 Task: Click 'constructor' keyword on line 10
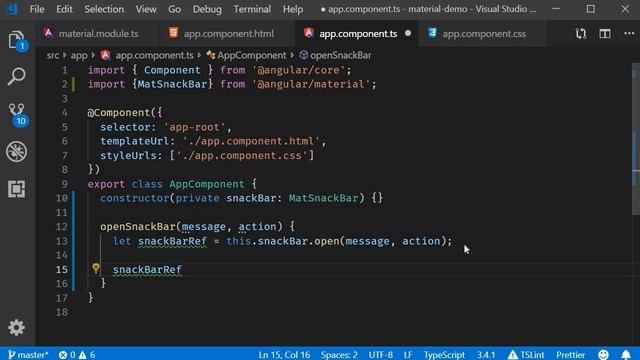point(135,198)
